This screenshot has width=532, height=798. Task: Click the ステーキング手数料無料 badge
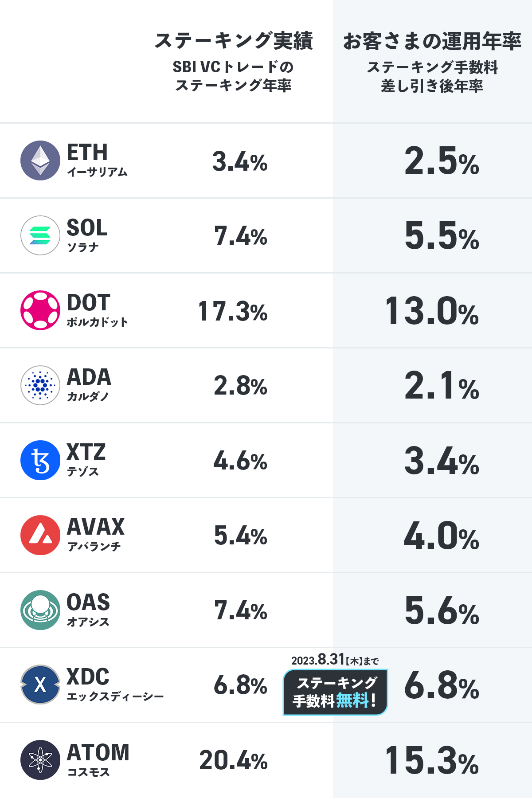335,692
